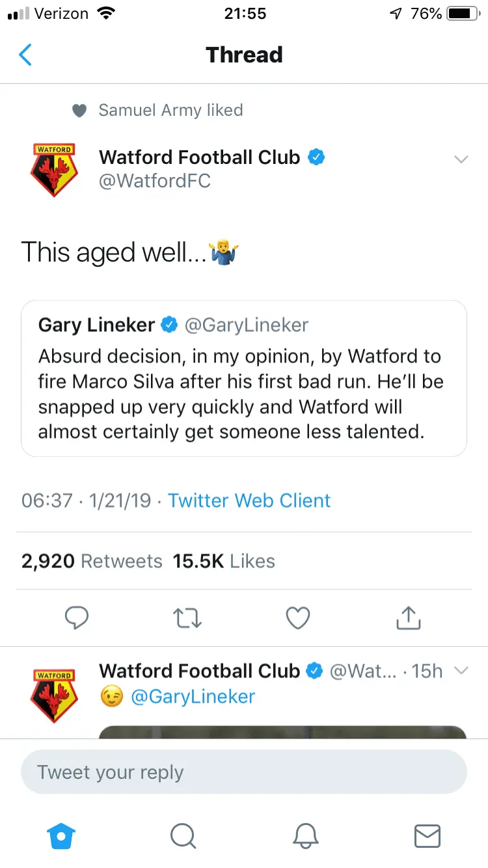The width and height of the screenshot is (488, 868).
Task: Open the Messages envelope tab
Action: pyautogui.click(x=427, y=836)
